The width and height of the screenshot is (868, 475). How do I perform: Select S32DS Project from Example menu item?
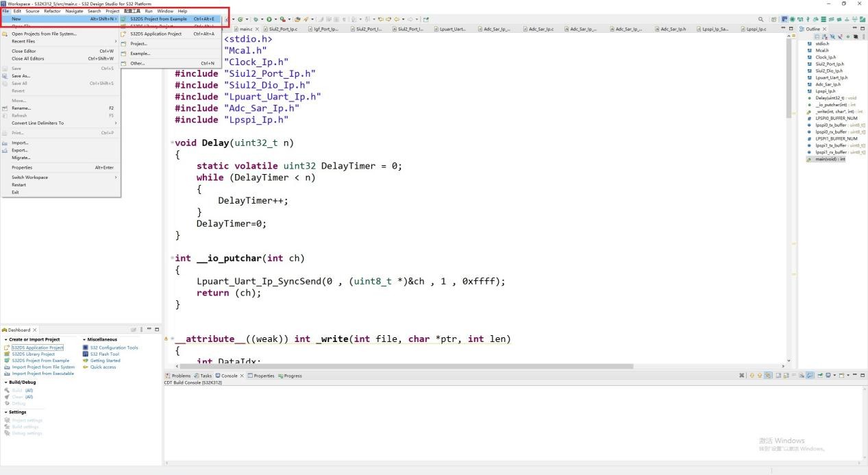click(x=159, y=19)
